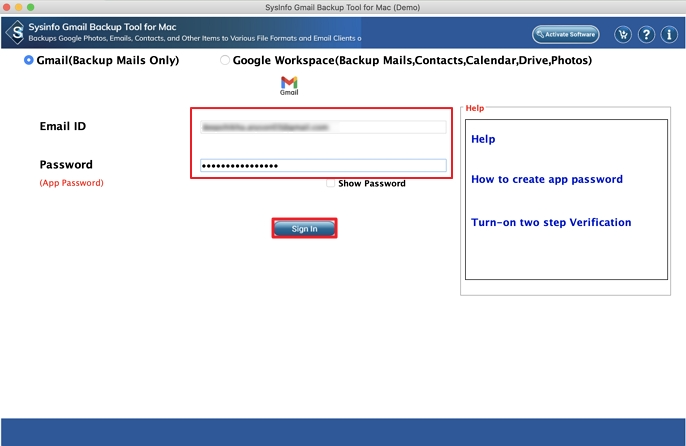Screen dimensions: 686x446
Task: Minimize window with yellow button
Action: pos(18,7)
